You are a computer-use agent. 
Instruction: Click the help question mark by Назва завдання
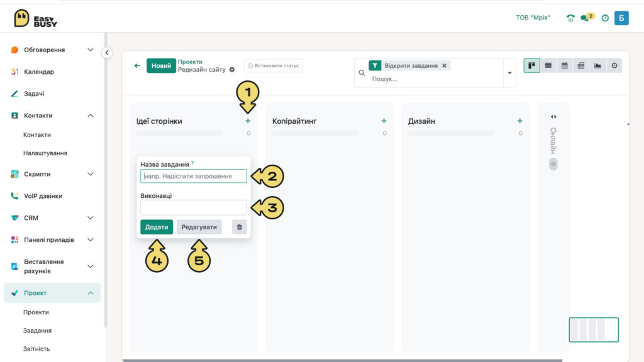192,163
